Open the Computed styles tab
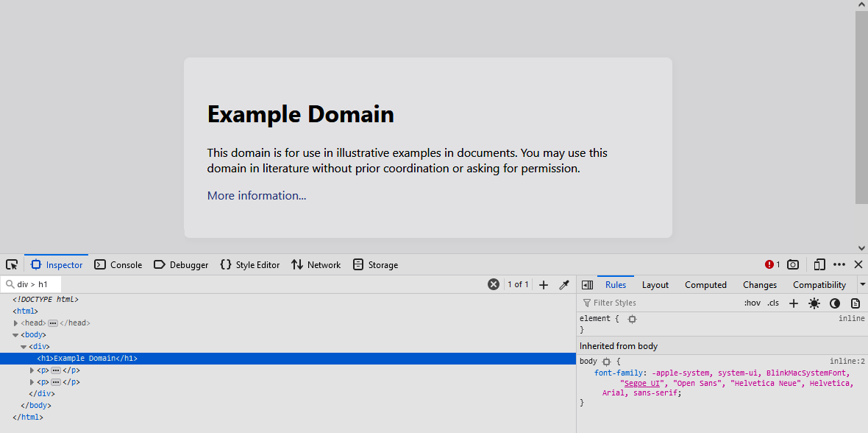868x433 pixels. pyautogui.click(x=705, y=284)
